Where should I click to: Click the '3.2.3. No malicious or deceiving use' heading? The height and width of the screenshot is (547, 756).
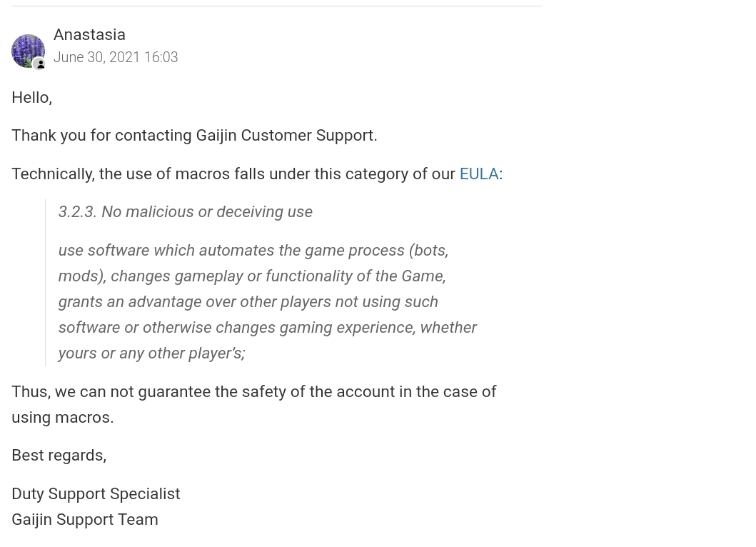pos(185,212)
